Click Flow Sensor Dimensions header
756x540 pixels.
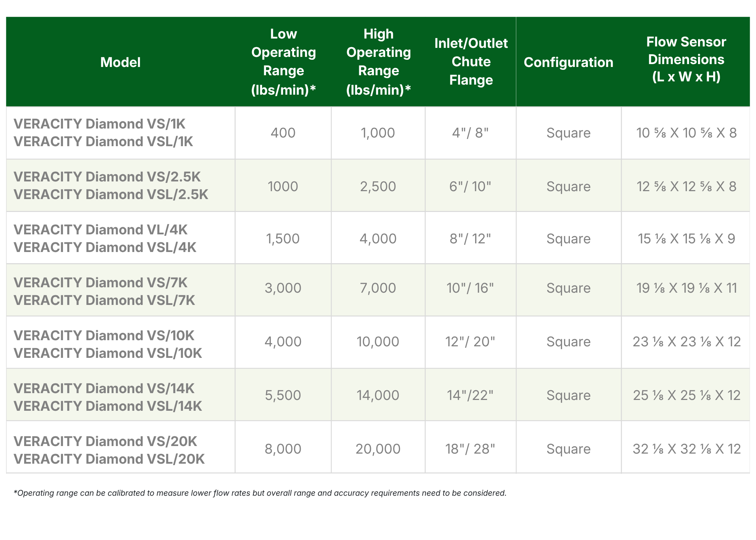coord(686,59)
